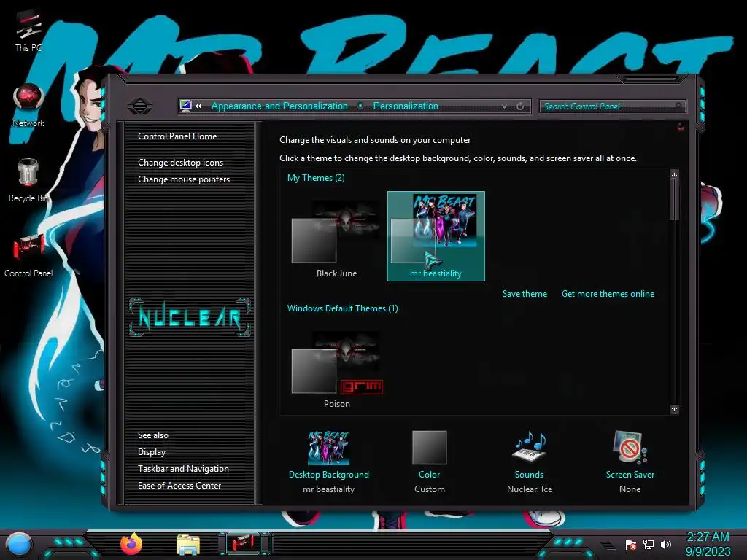The image size is (747, 560).
Task: Open Change mouse pointers link
Action: 184,179
